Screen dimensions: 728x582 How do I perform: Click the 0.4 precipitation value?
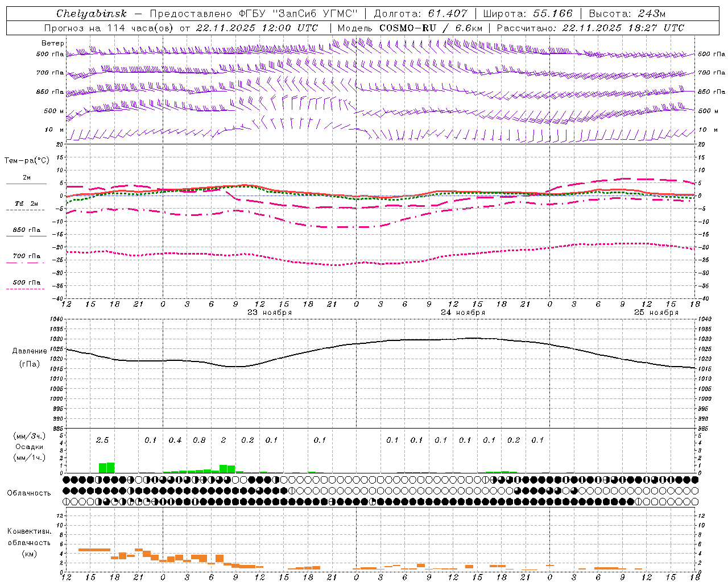pyautogui.click(x=175, y=440)
